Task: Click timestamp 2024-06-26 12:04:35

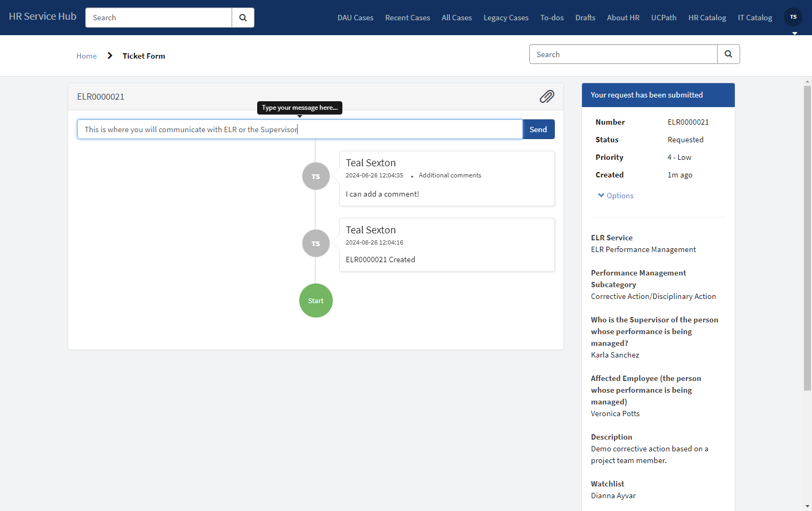Action: 374,175
